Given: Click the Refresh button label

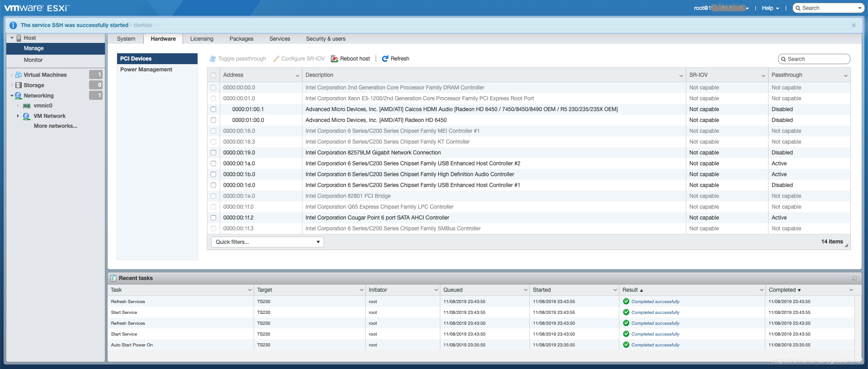Looking at the screenshot, I should pyautogui.click(x=400, y=59).
